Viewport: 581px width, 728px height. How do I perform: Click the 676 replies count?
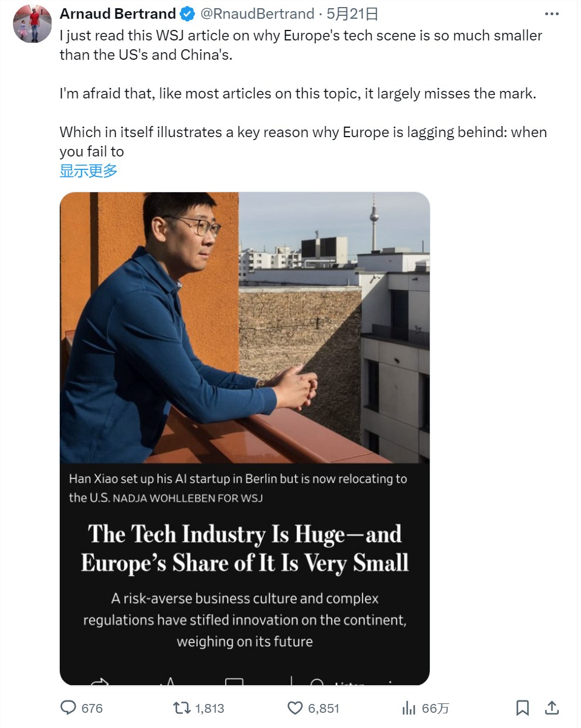pyautogui.click(x=92, y=708)
